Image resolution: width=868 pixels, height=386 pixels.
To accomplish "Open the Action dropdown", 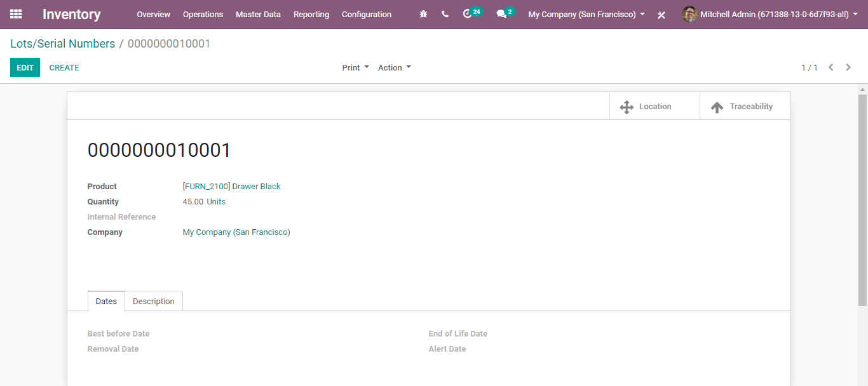I will click(x=394, y=67).
